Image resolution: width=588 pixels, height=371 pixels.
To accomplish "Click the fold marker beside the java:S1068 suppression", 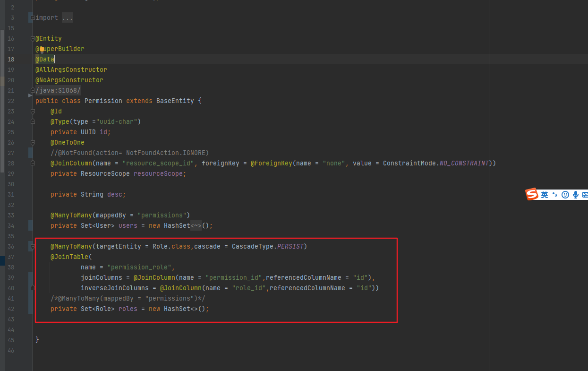I will tap(32, 89).
